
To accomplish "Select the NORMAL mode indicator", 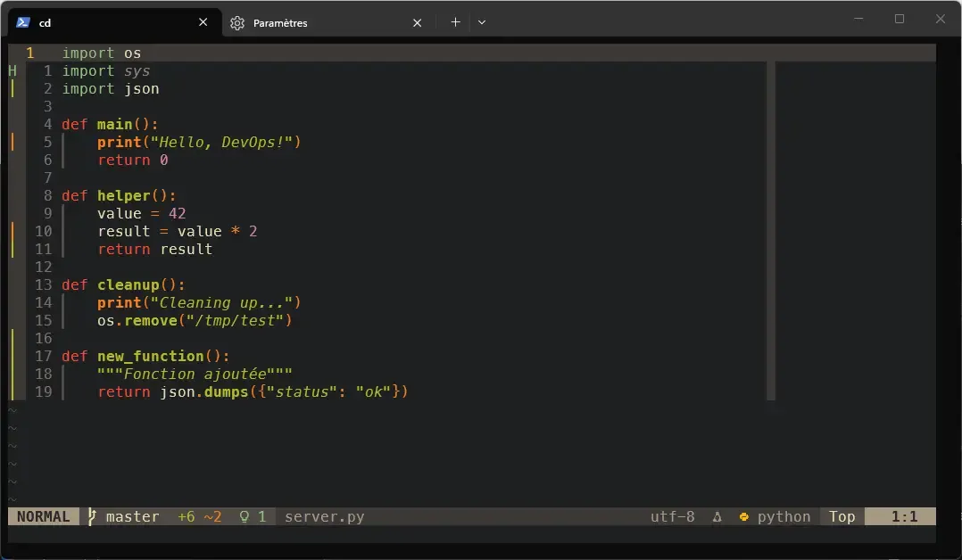I will pos(41,516).
